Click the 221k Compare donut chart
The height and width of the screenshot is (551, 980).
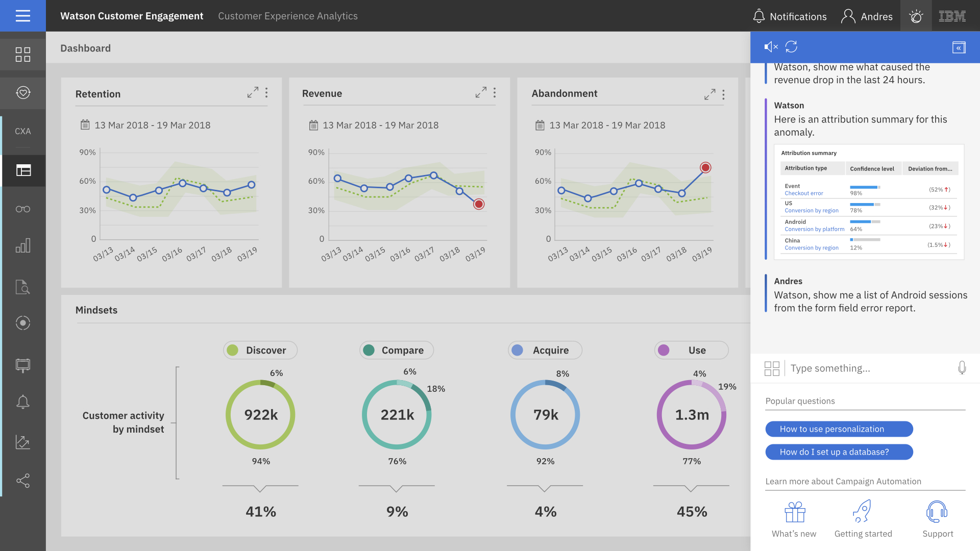397,415
